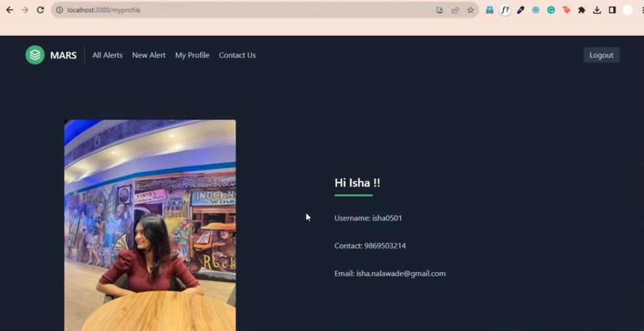
Task: Go to the New Alert page
Action: pyautogui.click(x=149, y=55)
